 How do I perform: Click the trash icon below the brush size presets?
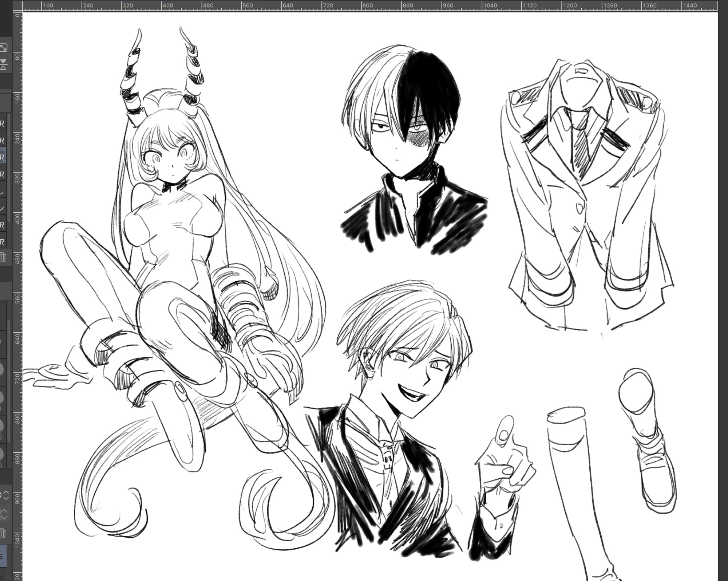coord(3,534)
